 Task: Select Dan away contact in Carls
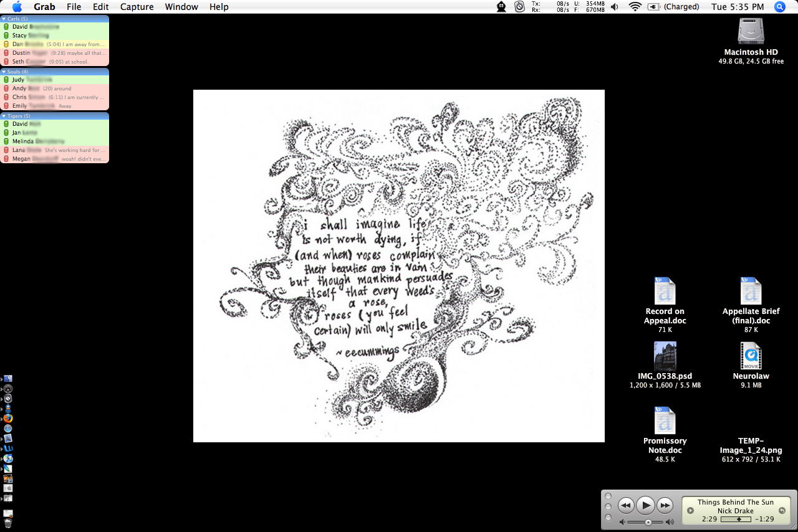(54, 44)
